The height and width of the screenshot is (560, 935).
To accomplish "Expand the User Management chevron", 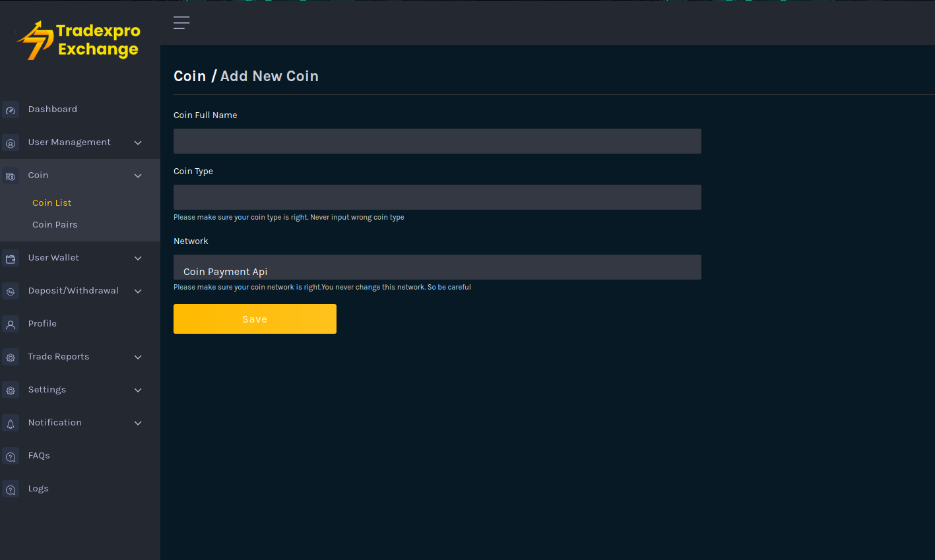I will pyautogui.click(x=138, y=143).
